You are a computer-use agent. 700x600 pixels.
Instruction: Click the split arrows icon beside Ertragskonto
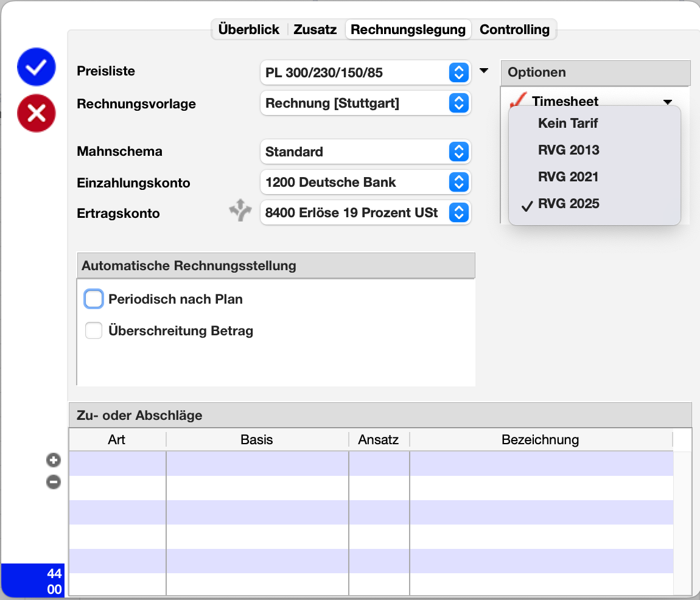pyautogui.click(x=240, y=211)
